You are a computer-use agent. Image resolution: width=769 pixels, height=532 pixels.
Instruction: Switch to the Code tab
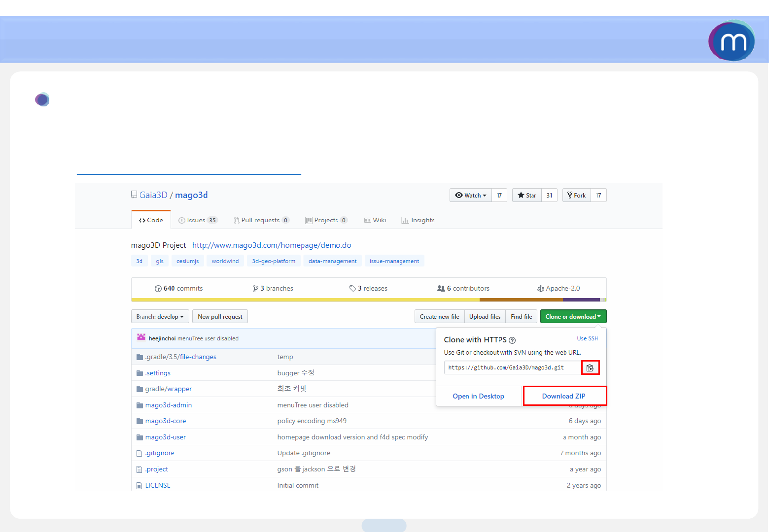[x=151, y=220]
